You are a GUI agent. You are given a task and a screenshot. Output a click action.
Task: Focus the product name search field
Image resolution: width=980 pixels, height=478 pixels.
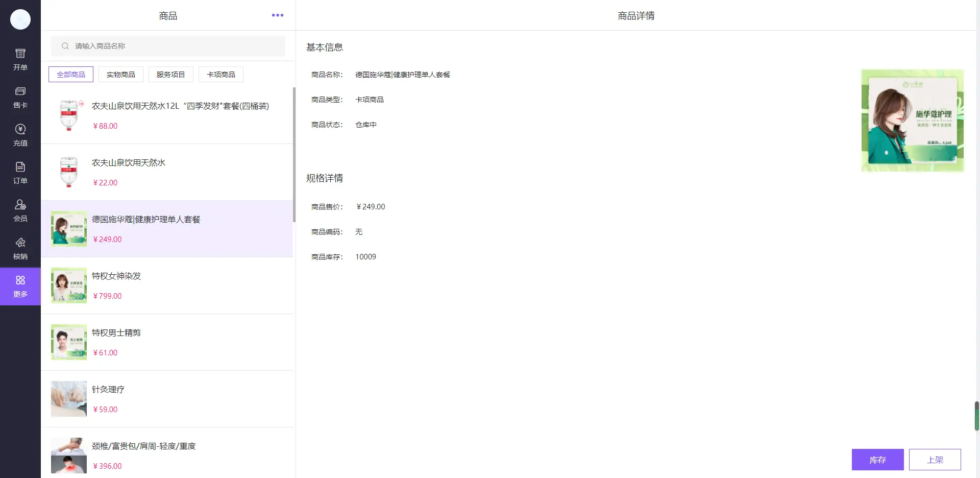point(174,46)
